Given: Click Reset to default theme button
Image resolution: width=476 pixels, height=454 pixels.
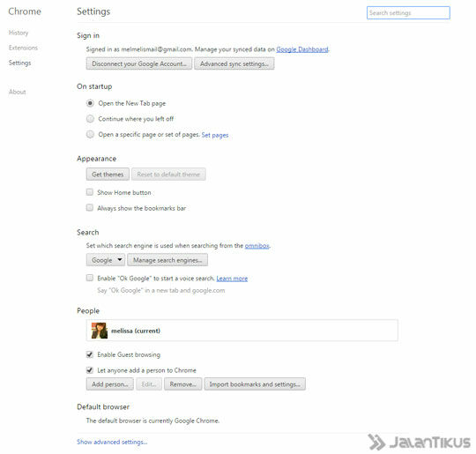Looking at the screenshot, I should (x=168, y=175).
